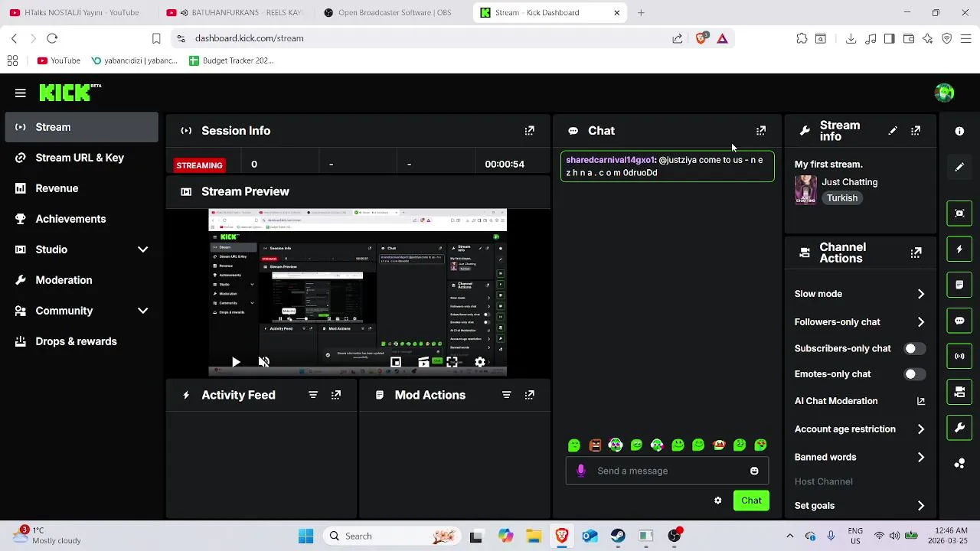Unmute the stream preview audio
980x551 pixels.
263,362
